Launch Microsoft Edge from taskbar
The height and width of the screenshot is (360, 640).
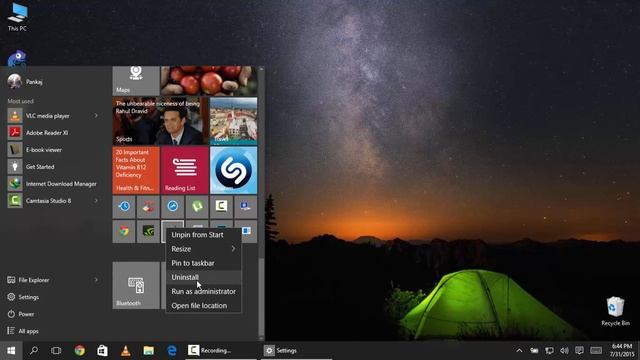pos(172,351)
